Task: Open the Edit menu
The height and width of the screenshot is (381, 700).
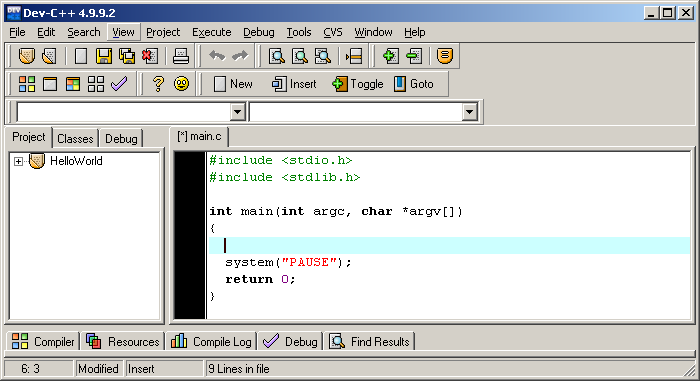Action: [x=46, y=32]
